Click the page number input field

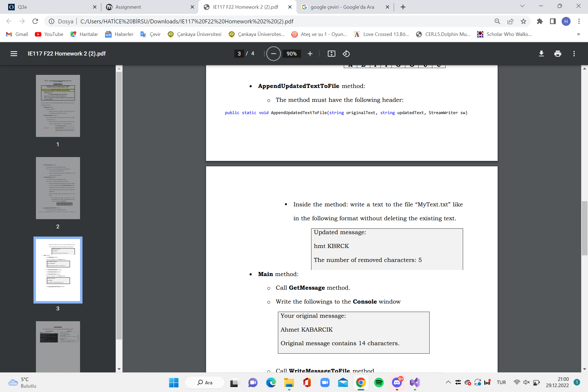pos(239,54)
